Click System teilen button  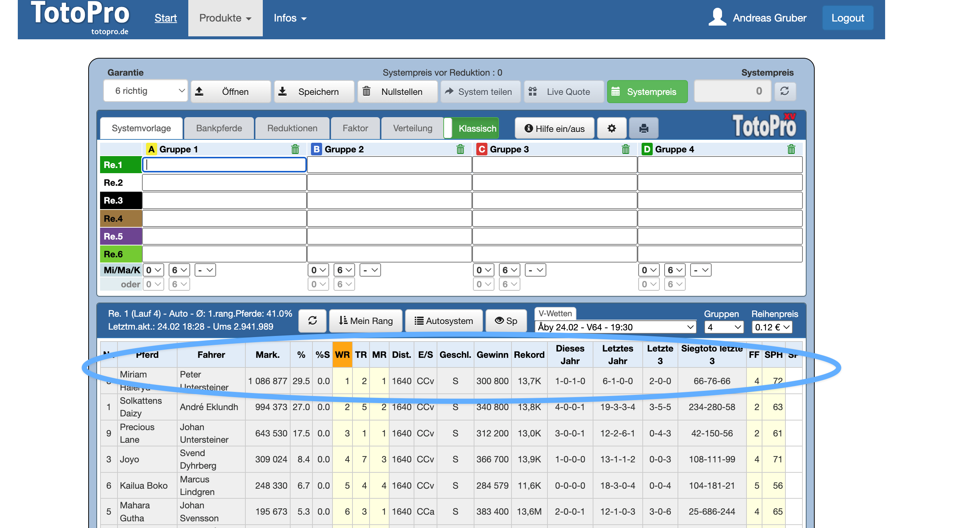click(x=480, y=92)
